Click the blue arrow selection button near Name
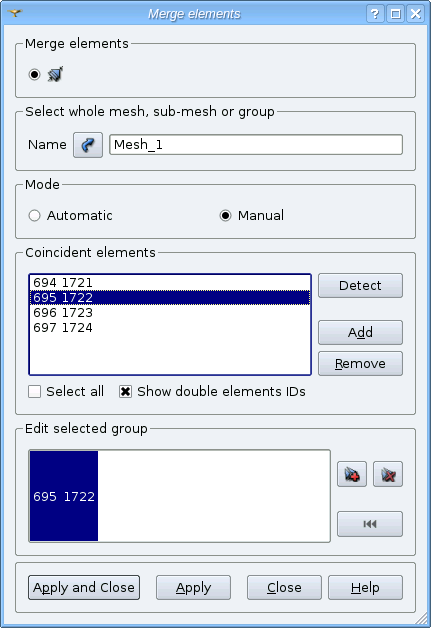The image size is (431, 628). (x=88, y=145)
